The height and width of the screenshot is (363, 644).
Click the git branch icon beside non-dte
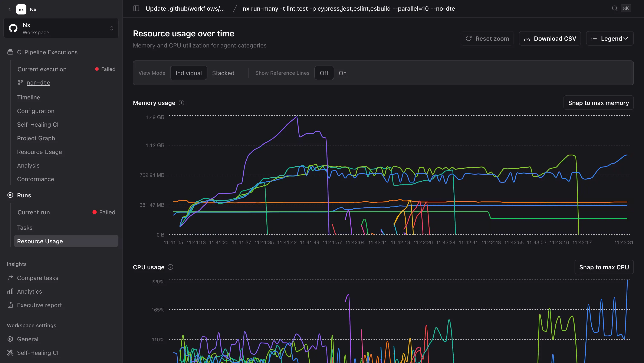(x=20, y=83)
